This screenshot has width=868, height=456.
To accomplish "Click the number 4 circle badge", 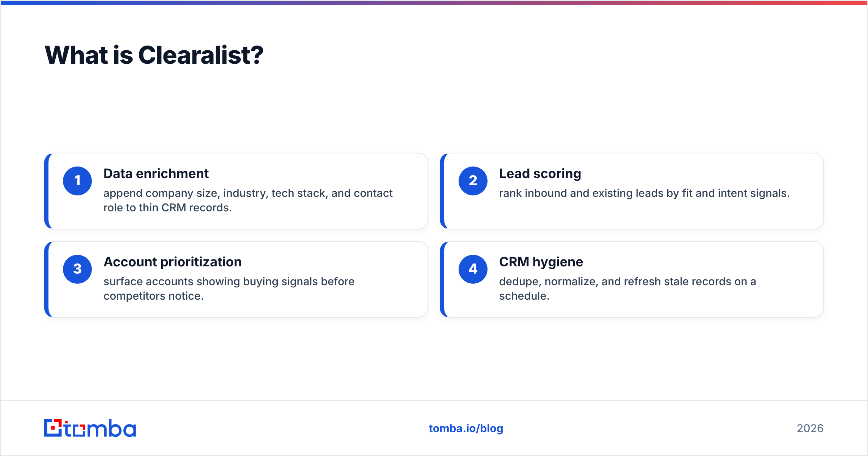I will click(473, 269).
